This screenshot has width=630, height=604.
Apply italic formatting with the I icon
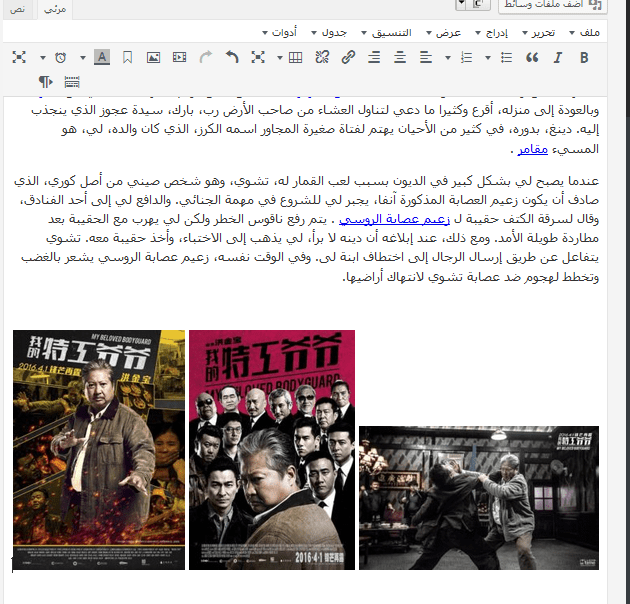558,57
